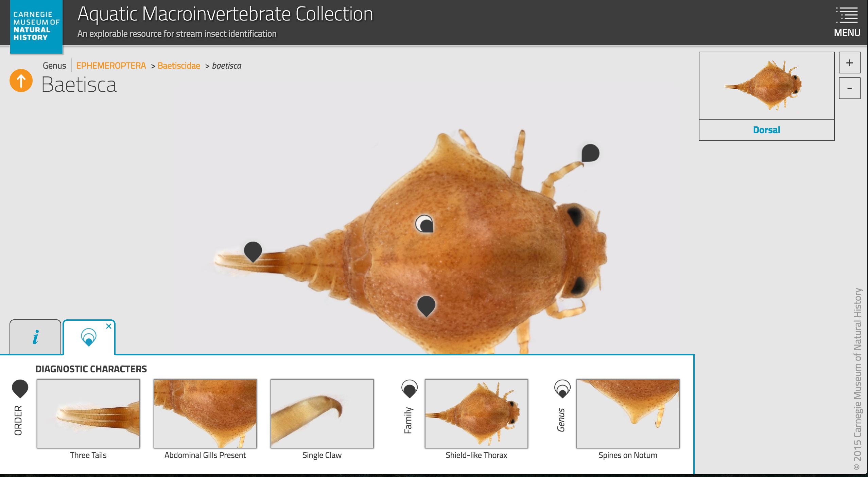Click the Dorsal view label
Viewport: 868px width, 477px height.
(x=766, y=130)
